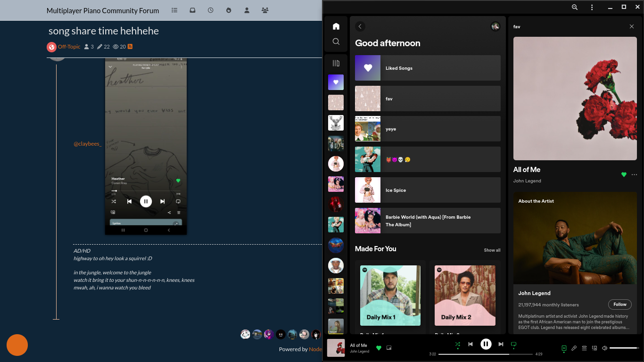The image size is (644, 362).
Task: Open more options for All of Me
Action: (x=634, y=174)
